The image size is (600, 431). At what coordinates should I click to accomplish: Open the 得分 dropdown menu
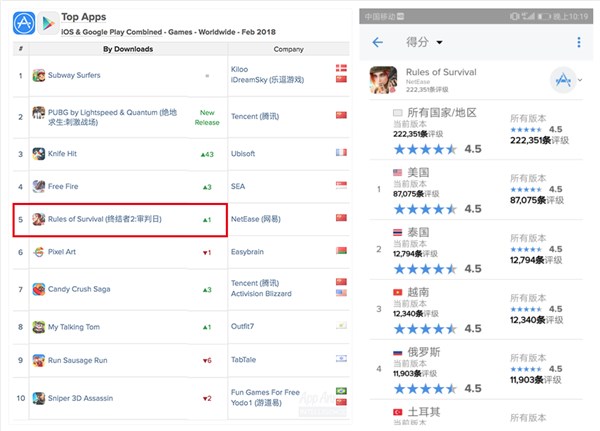pos(426,42)
